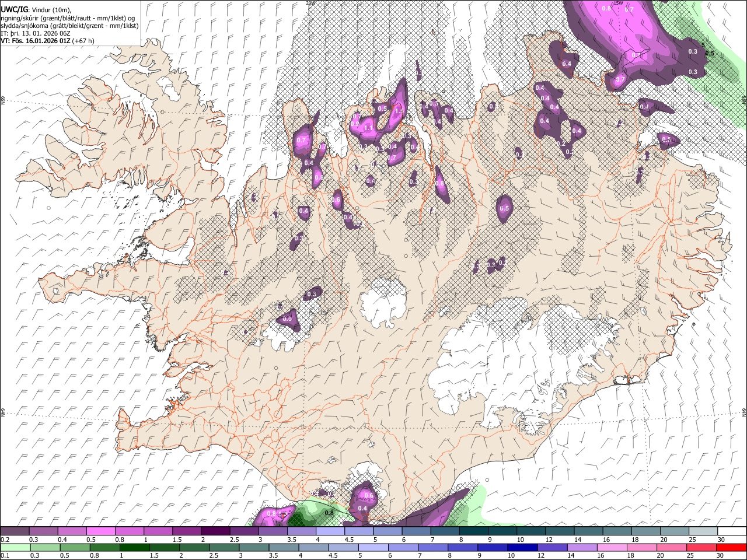Click upper legend swatch starting at 16
The width and height of the screenshot is (747, 560).
617,531
